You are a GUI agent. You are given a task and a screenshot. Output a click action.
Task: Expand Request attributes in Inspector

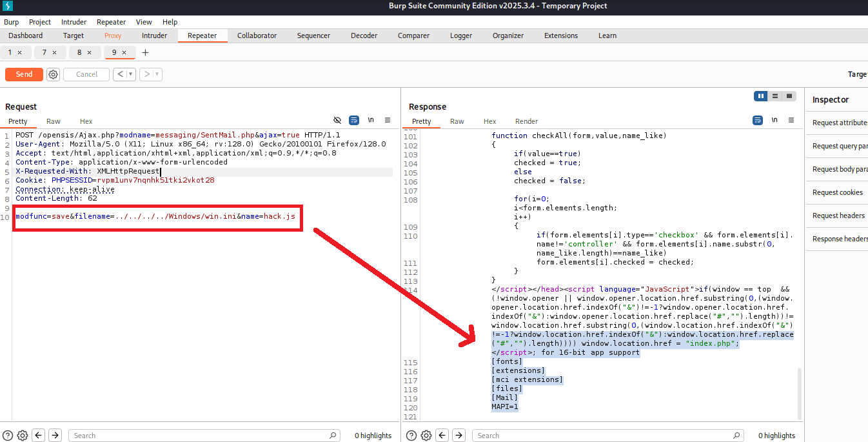pyautogui.click(x=837, y=123)
